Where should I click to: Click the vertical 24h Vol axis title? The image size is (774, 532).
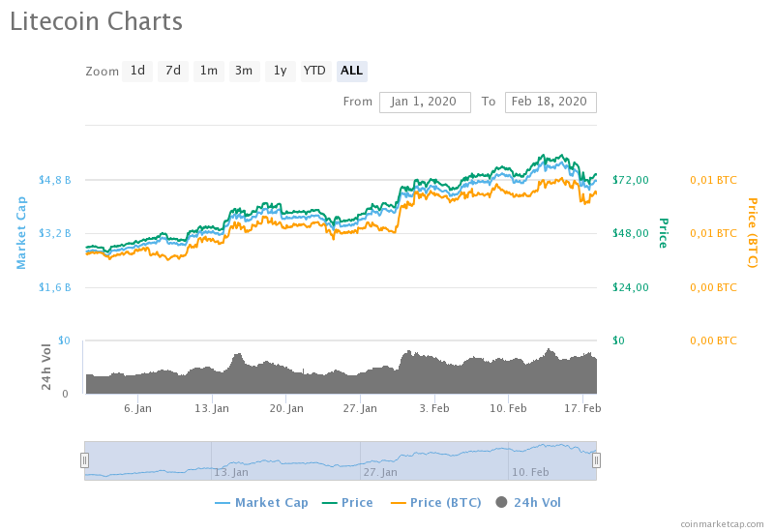(x=46, y=367)
